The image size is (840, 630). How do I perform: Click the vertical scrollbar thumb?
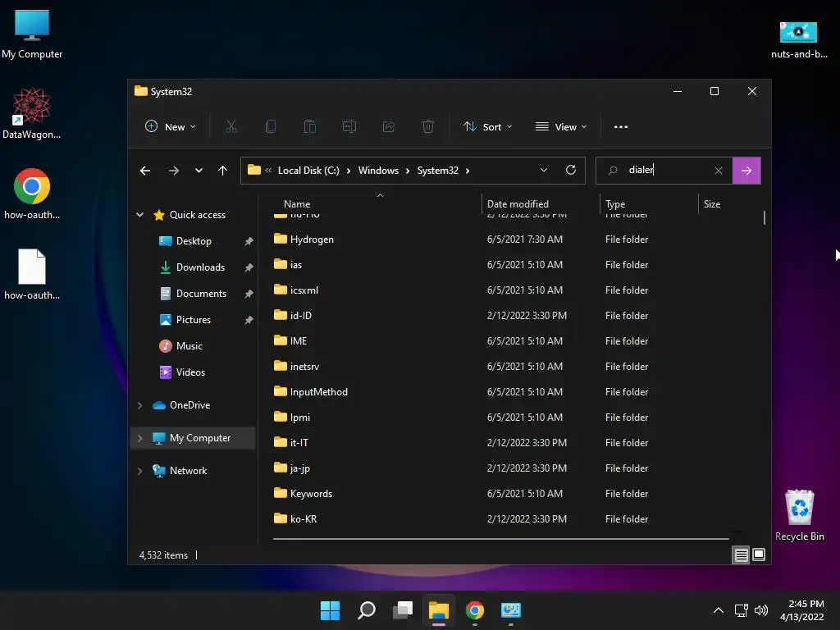764,217
